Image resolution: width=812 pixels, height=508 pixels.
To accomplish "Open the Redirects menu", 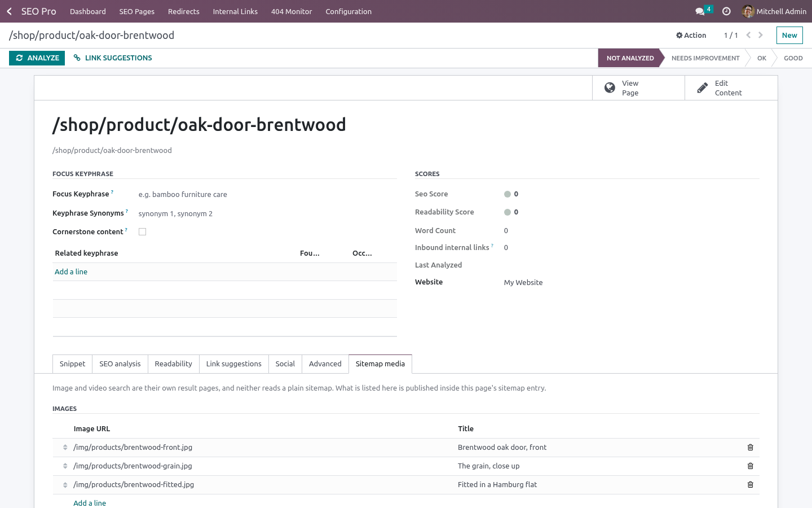I will coord(184,11).
